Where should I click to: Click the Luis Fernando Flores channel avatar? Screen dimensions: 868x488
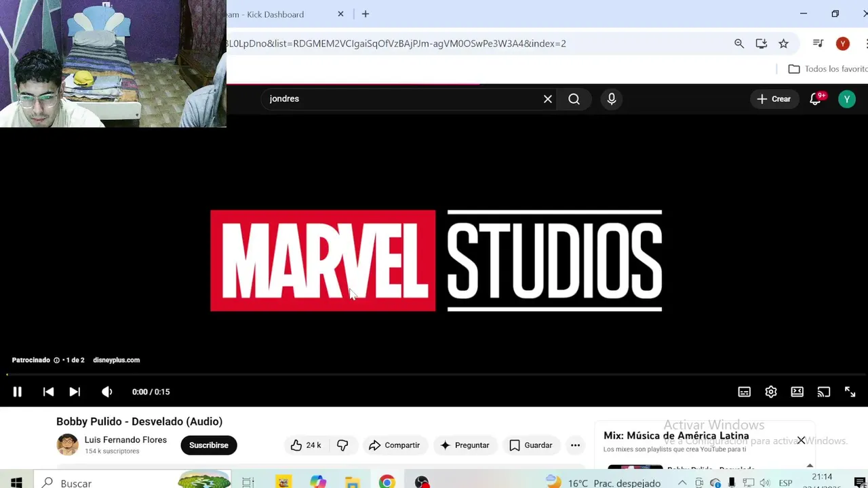67,445
